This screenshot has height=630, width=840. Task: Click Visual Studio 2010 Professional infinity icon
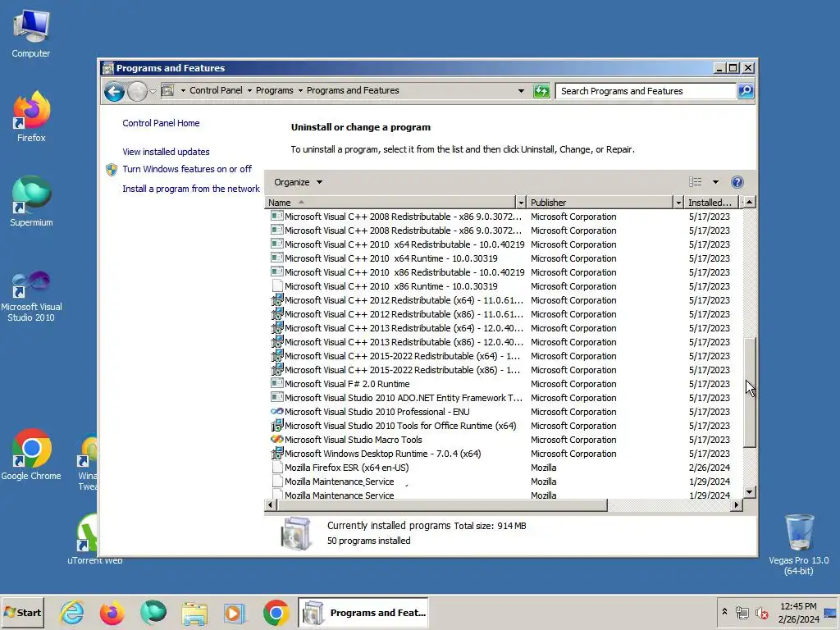(x=277, y=412)
